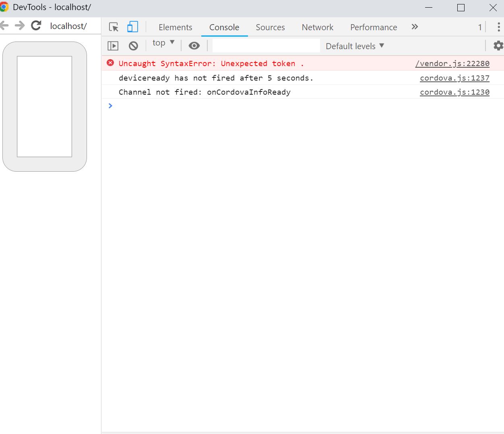This screenshot has height=434, width=504.
Task: Open the Default levels filter dropdown
Action: pyautogui.click(x=353, y=46)
